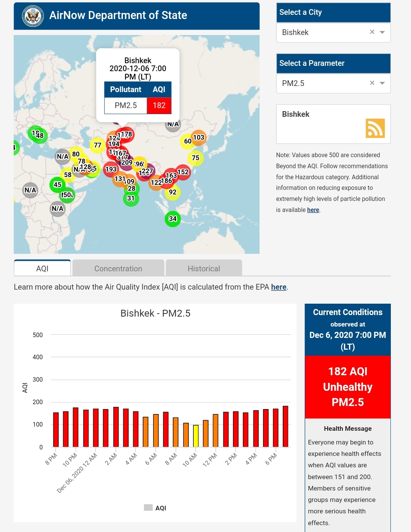Open the particle pollution info 'here' link

[x=313, y=210]
